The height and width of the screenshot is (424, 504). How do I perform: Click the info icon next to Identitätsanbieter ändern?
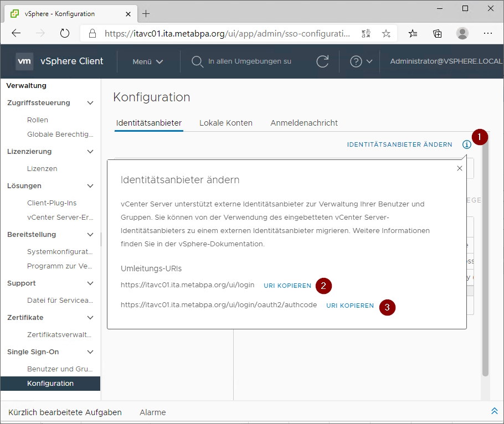point(467,144)
